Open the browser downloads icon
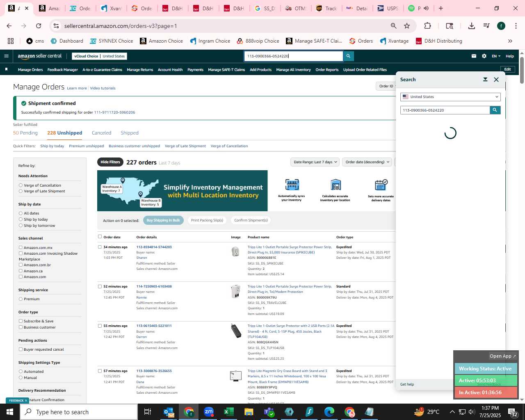Image resolution: width=525 pixels, height=420 pixels. point(472,26)
